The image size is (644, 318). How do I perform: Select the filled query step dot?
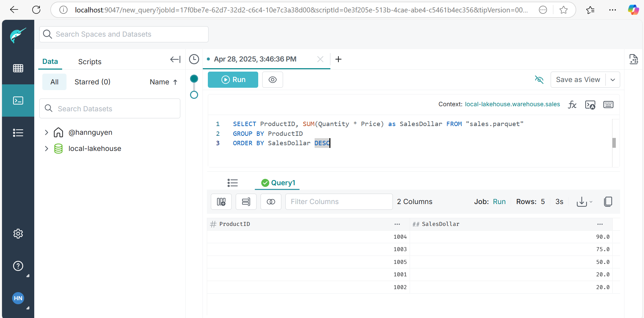click(x=194, y=79)
